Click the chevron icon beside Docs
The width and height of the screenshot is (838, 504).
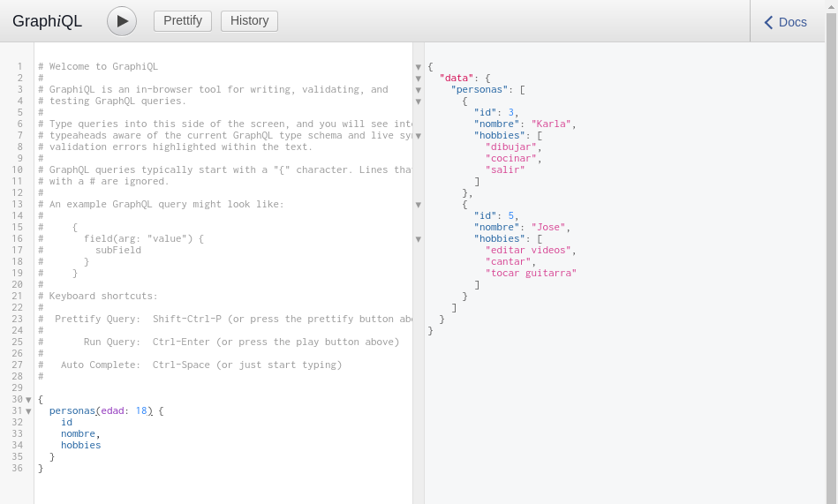[768, 22]
